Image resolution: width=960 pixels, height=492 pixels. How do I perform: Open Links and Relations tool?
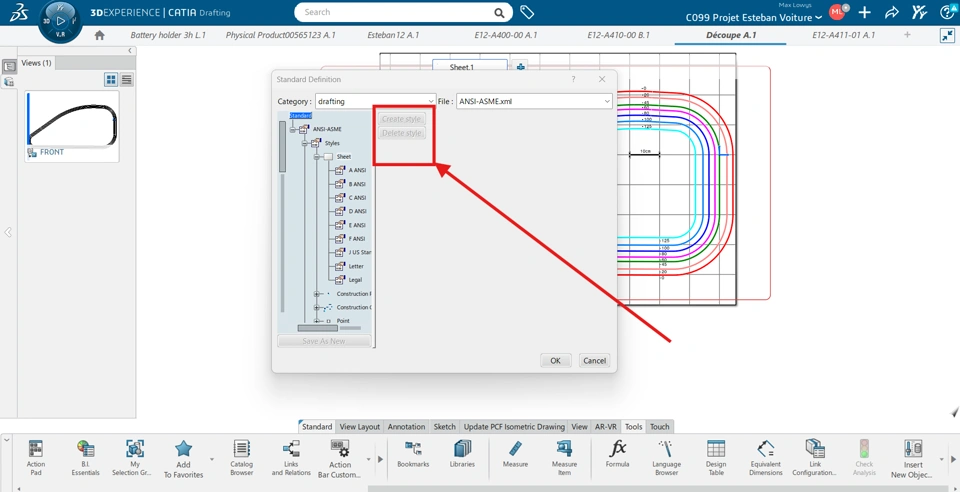(x=291, y=458)
